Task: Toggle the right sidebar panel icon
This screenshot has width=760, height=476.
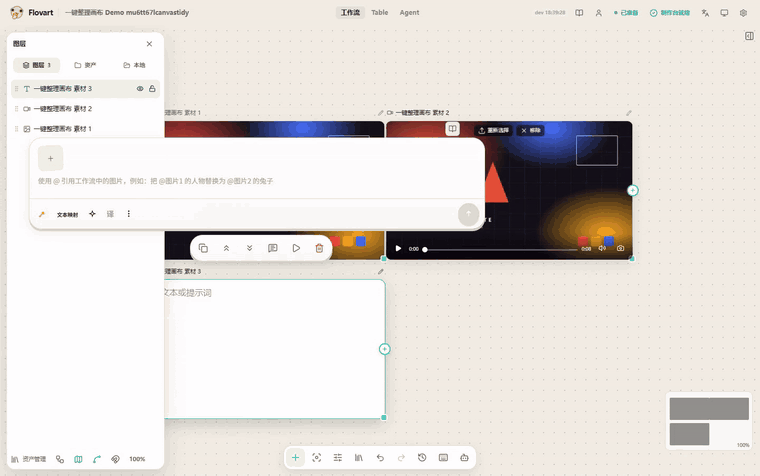Action: tap(749, 36)
